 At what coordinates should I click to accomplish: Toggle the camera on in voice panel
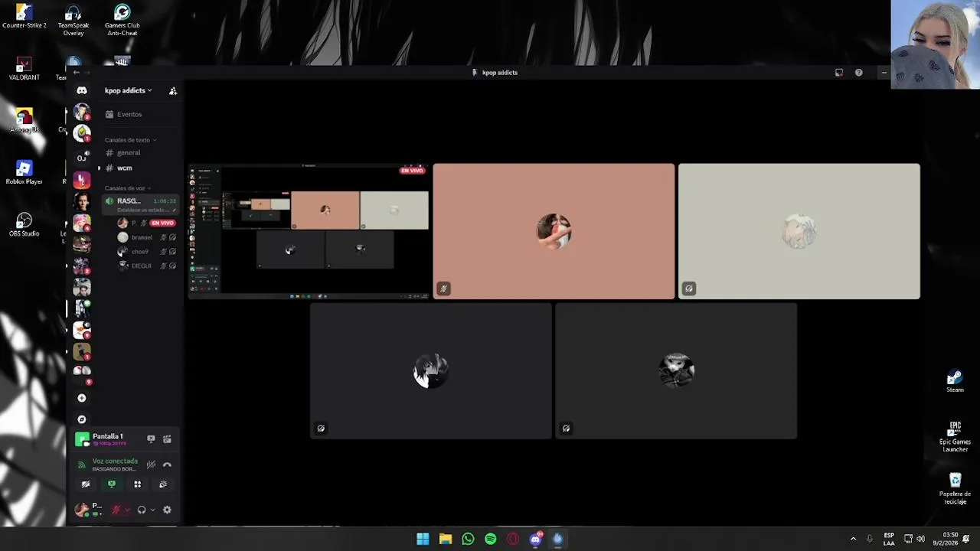pos(86,484)
